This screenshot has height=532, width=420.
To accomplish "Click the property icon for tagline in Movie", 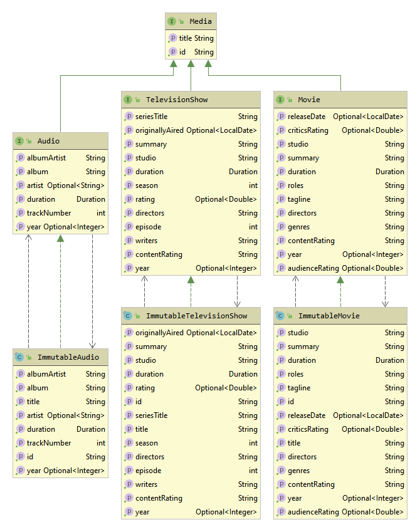I will [281, 199].
